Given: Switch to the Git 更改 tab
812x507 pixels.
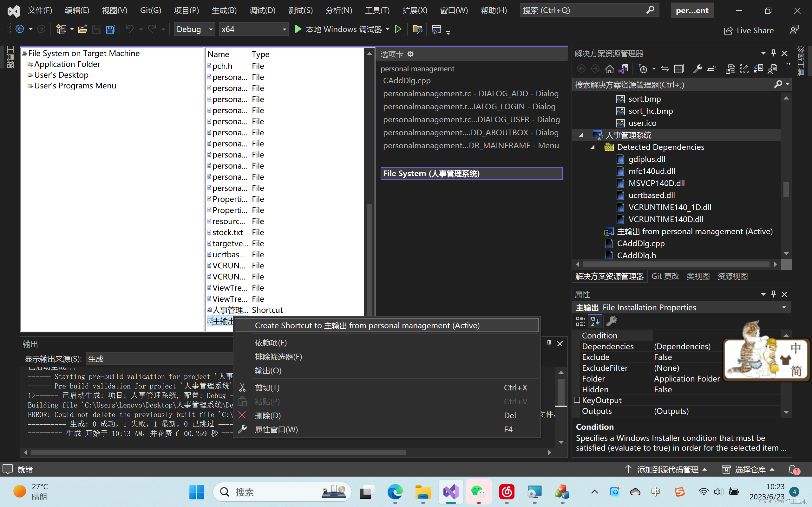Looking at the screenshot, I should (x=665, y=276).
